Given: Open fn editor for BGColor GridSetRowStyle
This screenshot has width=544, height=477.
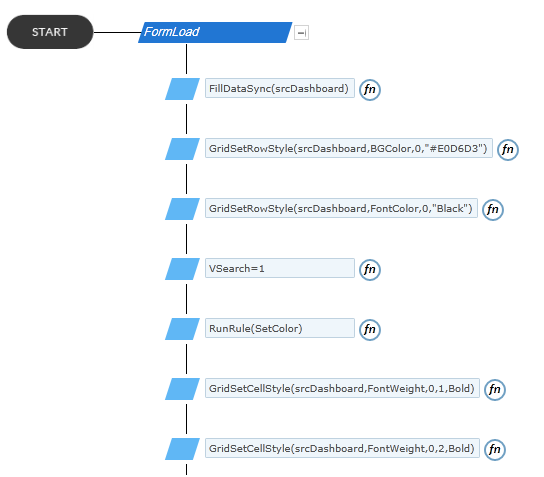Looking at the screenshot, I should tap(508, 150).
